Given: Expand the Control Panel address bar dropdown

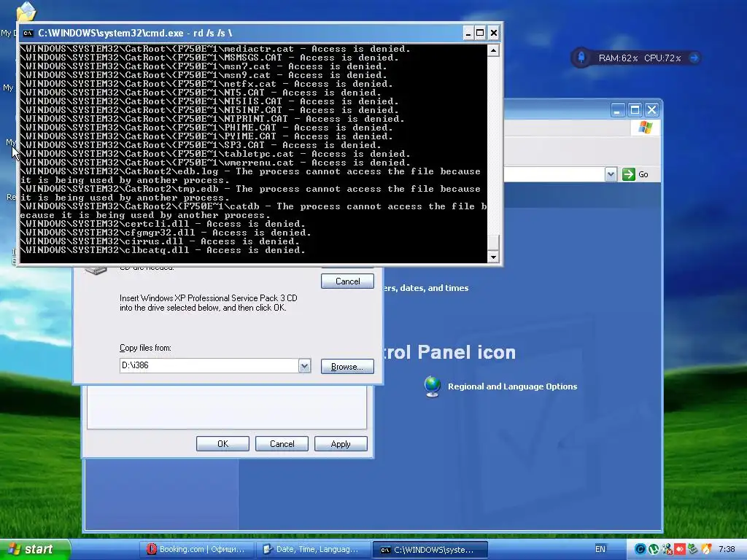Looking at the screenshot, I should (611, 174).
